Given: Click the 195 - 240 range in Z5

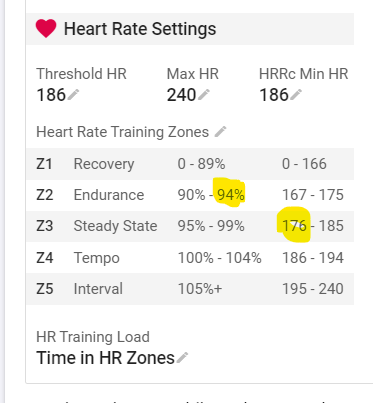Looking at the screenshot, I should point(313,289).
